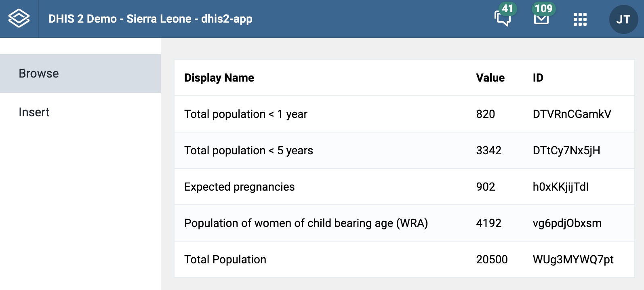The image size is (644, 290).
Task: Click the DHIS2 logo icon
Action: click(19, 19)
